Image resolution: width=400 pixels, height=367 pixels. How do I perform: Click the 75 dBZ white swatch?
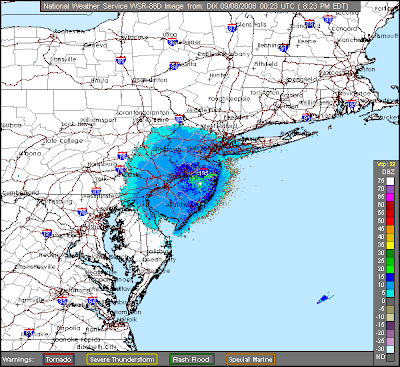390,181
